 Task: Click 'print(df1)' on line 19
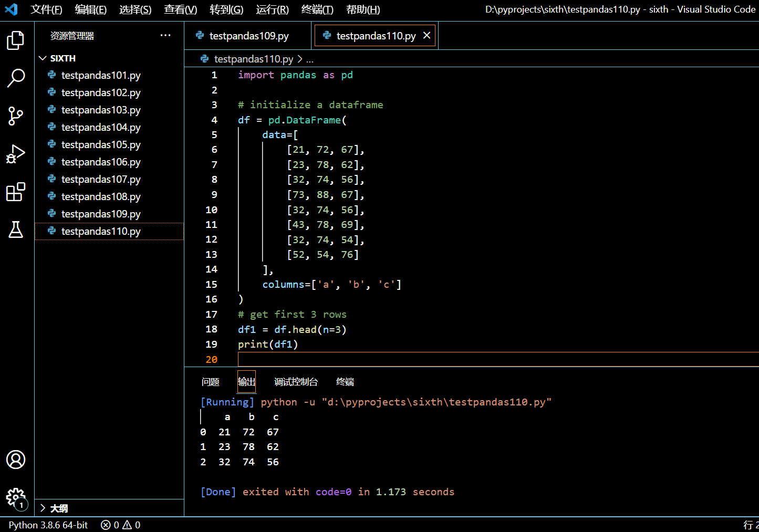click(268, 344)
